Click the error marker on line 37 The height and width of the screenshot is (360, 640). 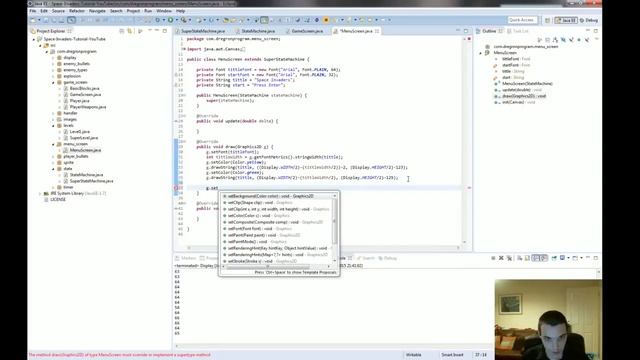(x=176, y=188)
